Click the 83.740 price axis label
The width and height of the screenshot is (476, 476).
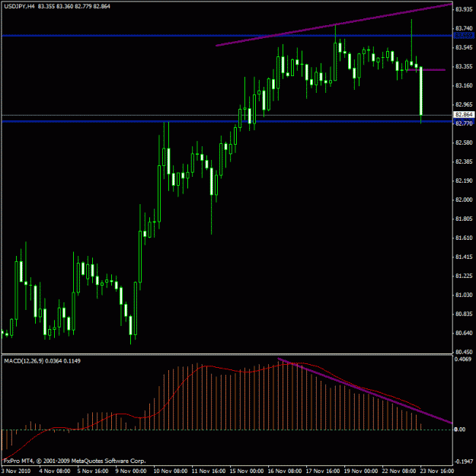click(x=464, y=28)
